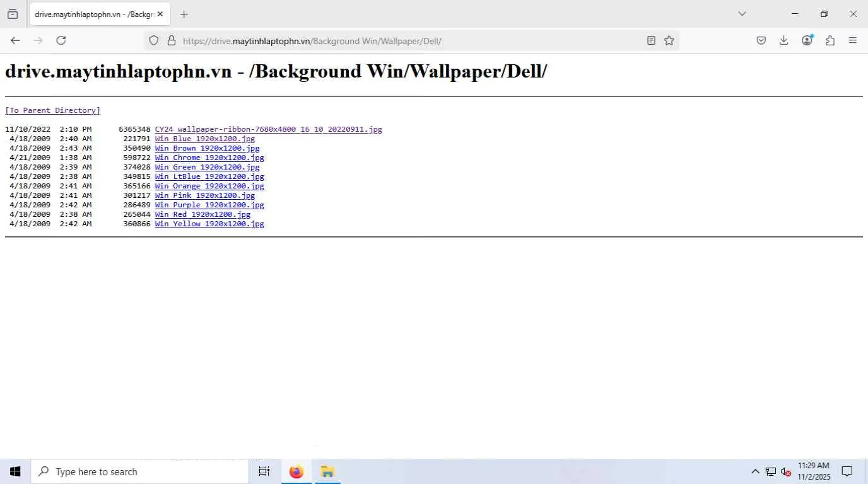
Task: Open the Win Pink 1920x1200.jpg link
Action: click(x=205, y=195)
